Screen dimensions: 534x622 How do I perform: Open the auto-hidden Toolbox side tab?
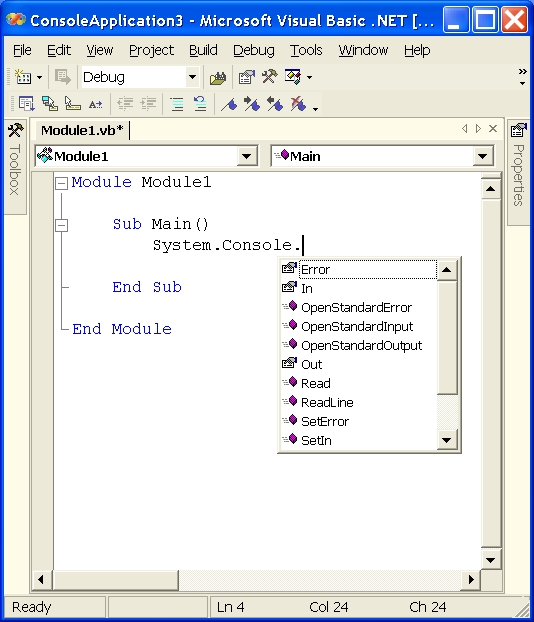(x=15, y=167)
